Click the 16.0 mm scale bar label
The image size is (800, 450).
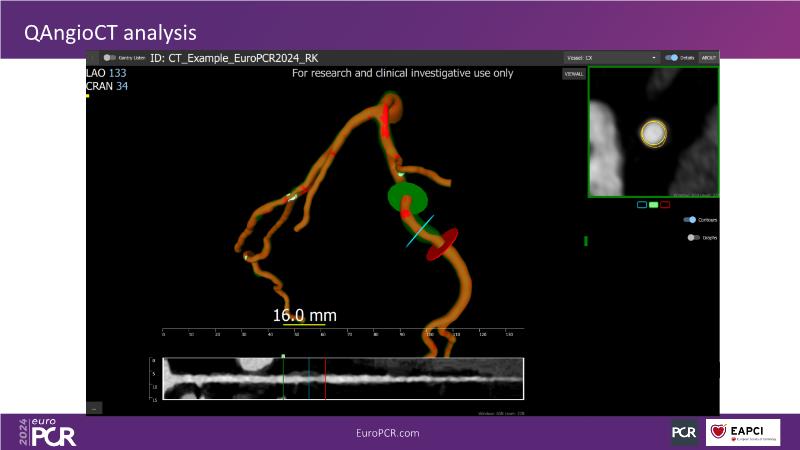[x=305, y=315]
